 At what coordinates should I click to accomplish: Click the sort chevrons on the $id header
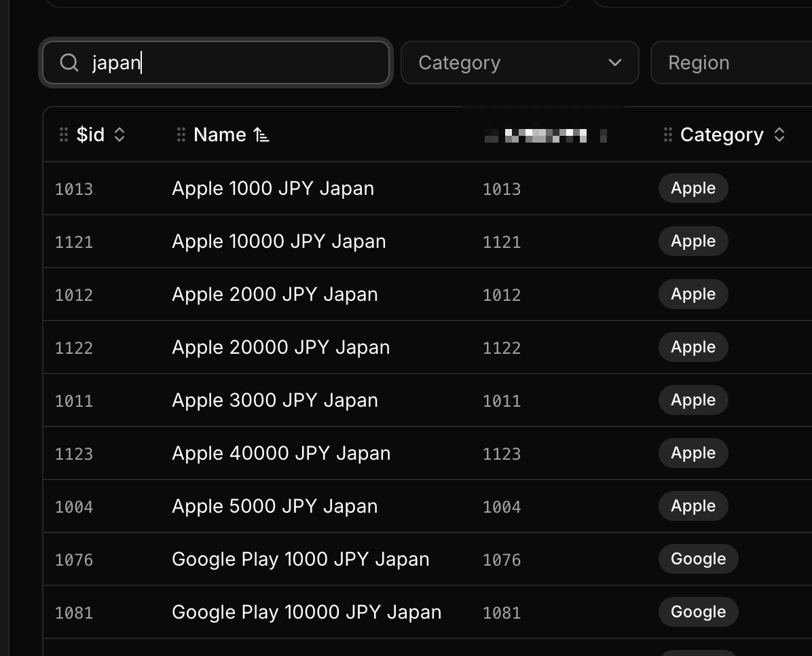point(119,134)
